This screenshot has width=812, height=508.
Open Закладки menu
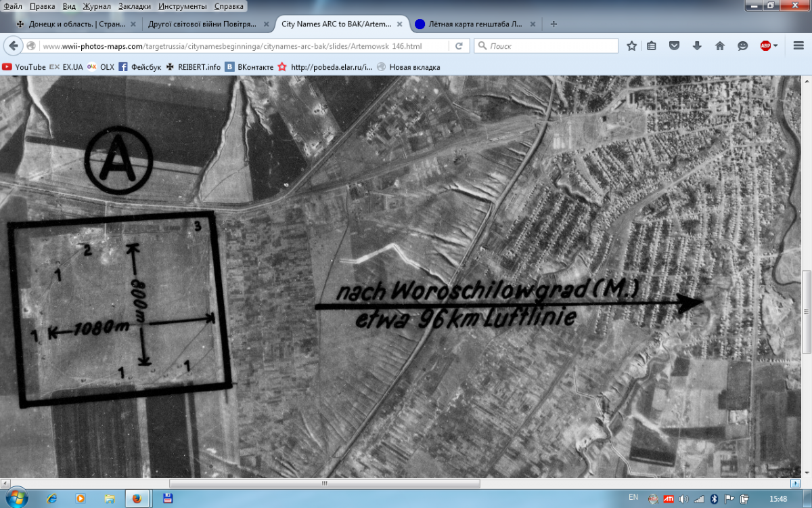tap(135, 6)
